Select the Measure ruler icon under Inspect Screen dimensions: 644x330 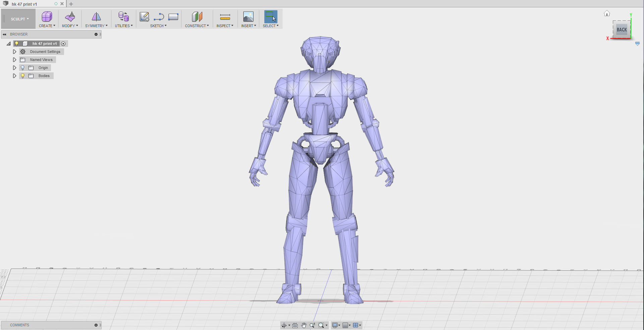click(225, 16)
